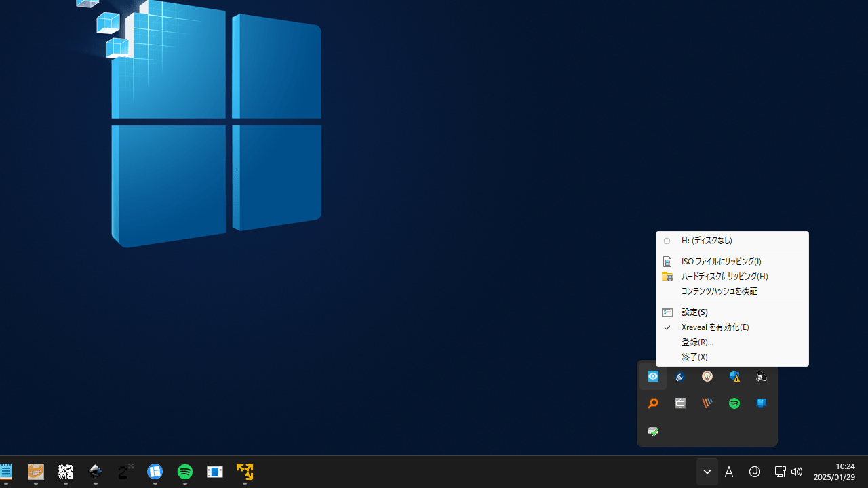The height and width of the screenshot is (488, 868).
Task: Click the gray monitor tray icon
Action: tap(680, 403)
